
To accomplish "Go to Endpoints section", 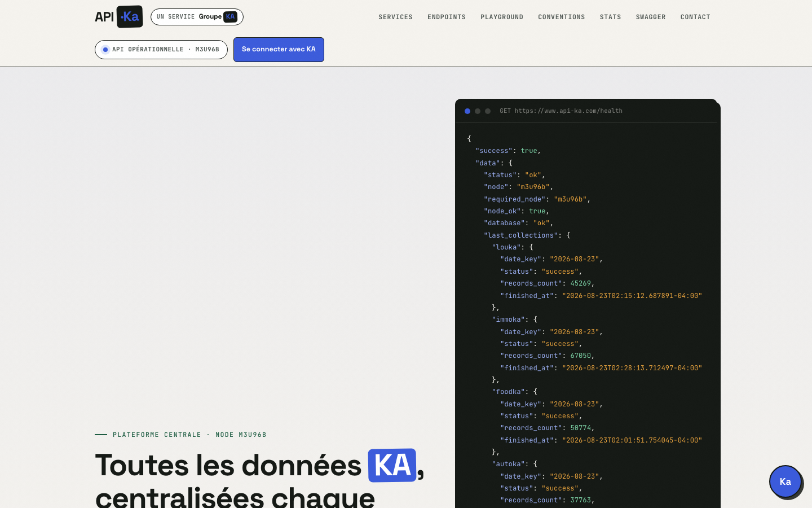I will coord(447,17).
